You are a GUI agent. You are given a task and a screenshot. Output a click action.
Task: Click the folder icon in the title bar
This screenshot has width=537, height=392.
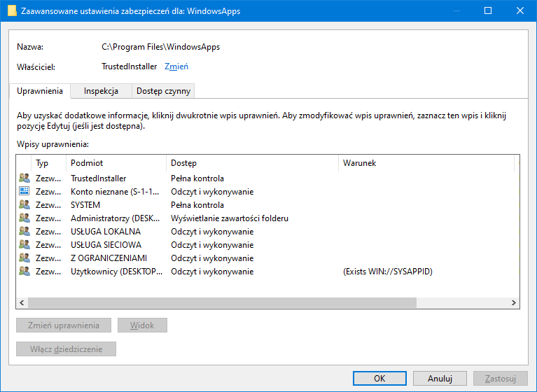tap(12, 11)
